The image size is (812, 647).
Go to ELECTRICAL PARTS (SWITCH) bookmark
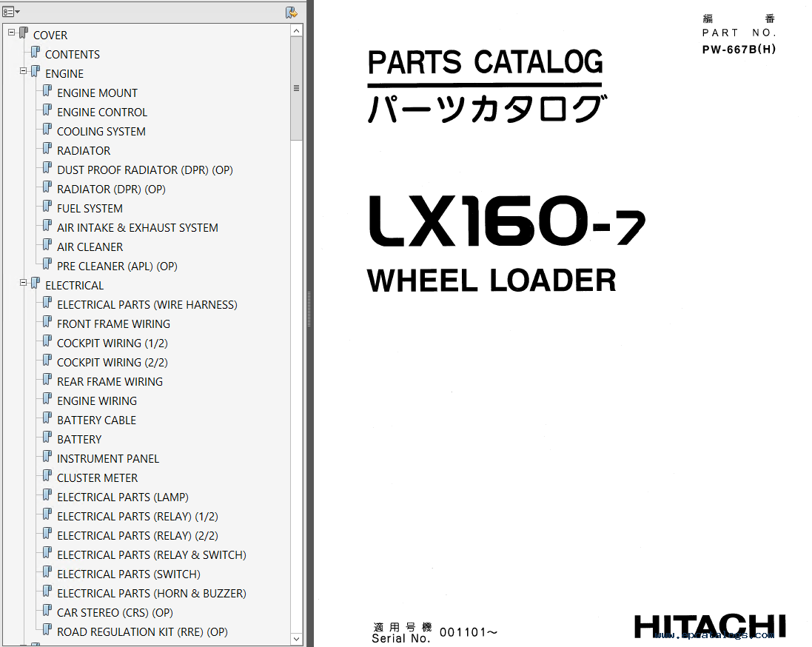pyautogui.click(x=129, y=574)
